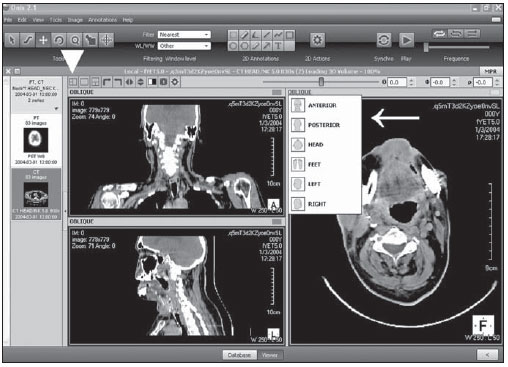
Task: Open the Filter Nearest dropdown
Action: [x=184, y=35]
